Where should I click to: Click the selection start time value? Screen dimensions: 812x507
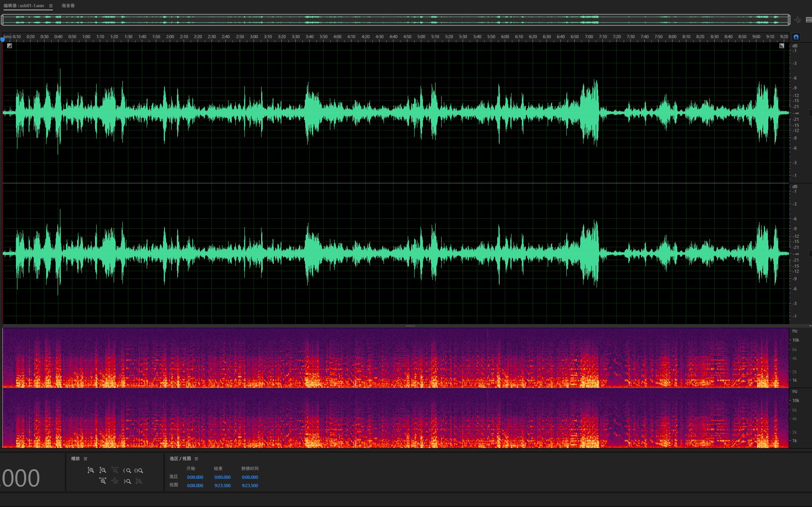tap(195, 477)
